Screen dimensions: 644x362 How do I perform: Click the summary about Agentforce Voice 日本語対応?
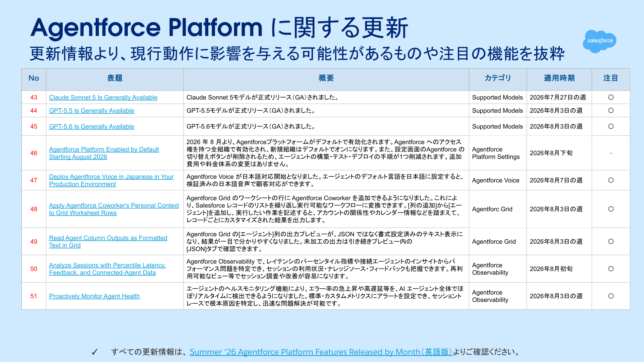pyautogui.click(x=325, y=180)
